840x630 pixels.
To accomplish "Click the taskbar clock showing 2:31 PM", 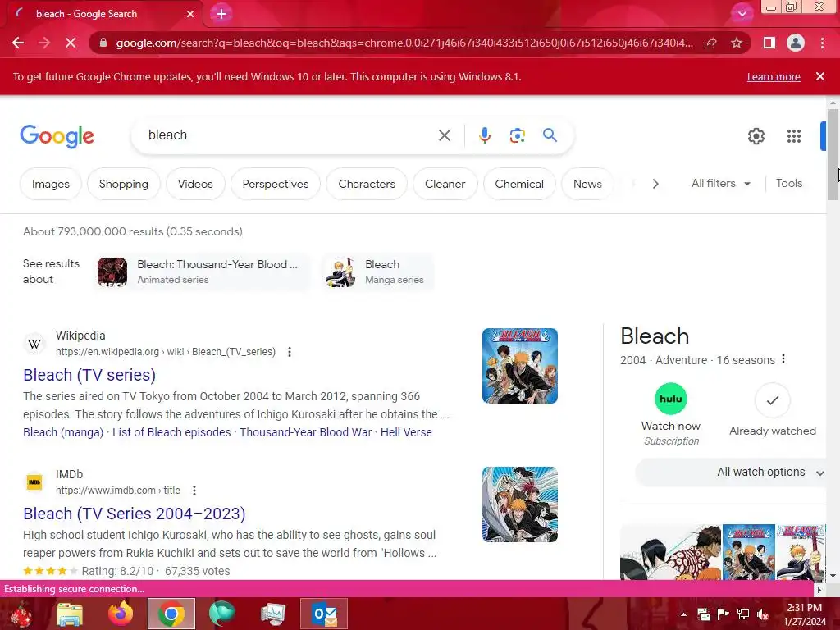I will point(804,614).
